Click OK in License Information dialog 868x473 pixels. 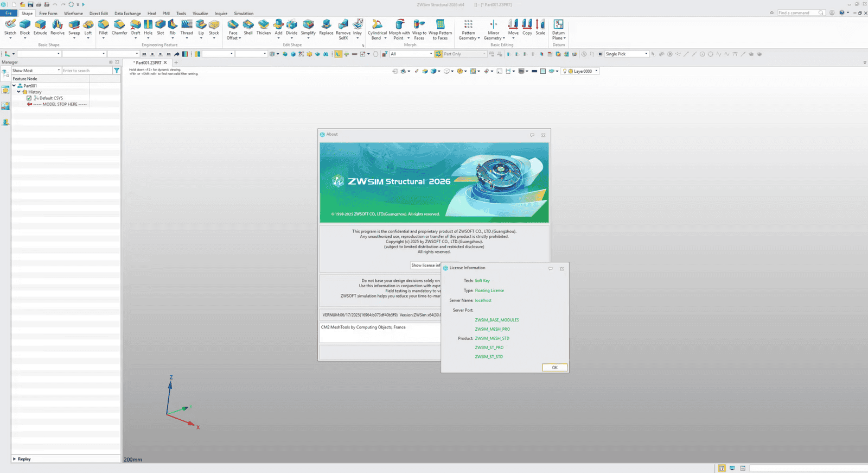point(554,368)
